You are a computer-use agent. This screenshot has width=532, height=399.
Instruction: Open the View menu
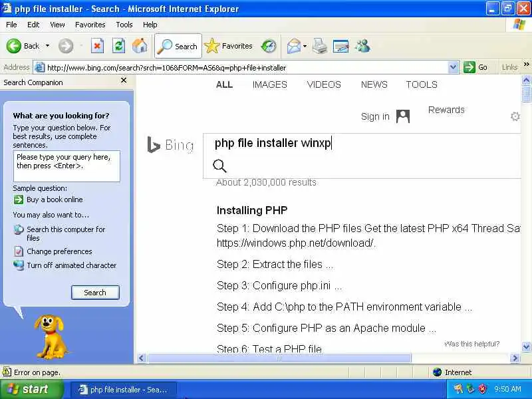[57, 25]
